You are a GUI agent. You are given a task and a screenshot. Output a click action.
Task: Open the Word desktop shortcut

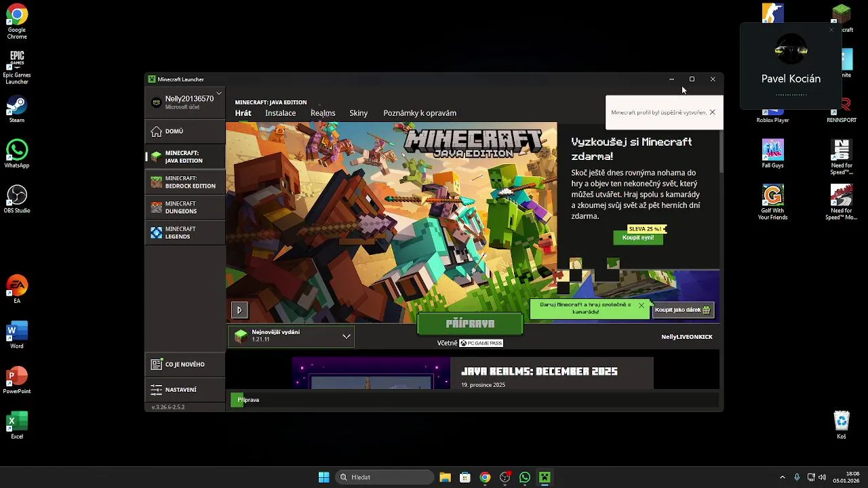17,335
